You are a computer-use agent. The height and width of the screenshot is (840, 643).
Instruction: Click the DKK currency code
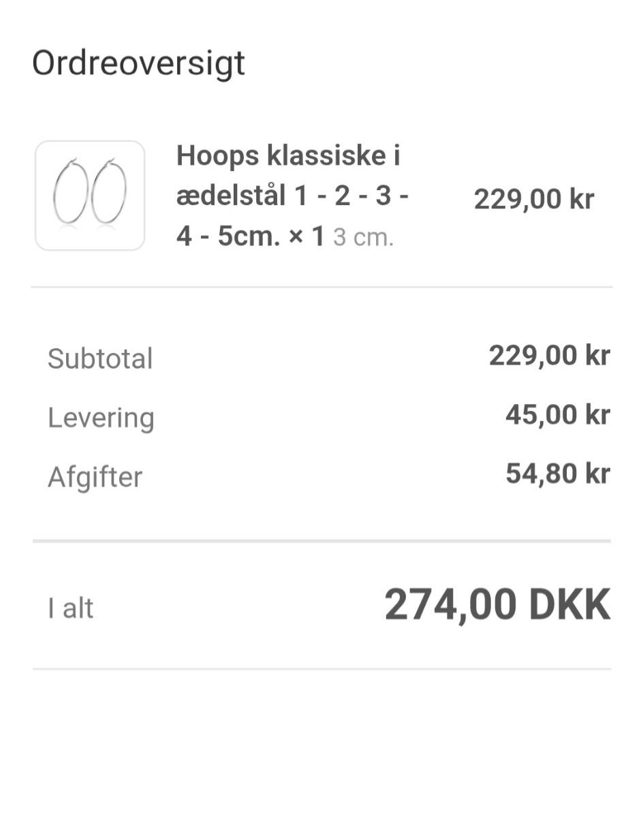569,605
